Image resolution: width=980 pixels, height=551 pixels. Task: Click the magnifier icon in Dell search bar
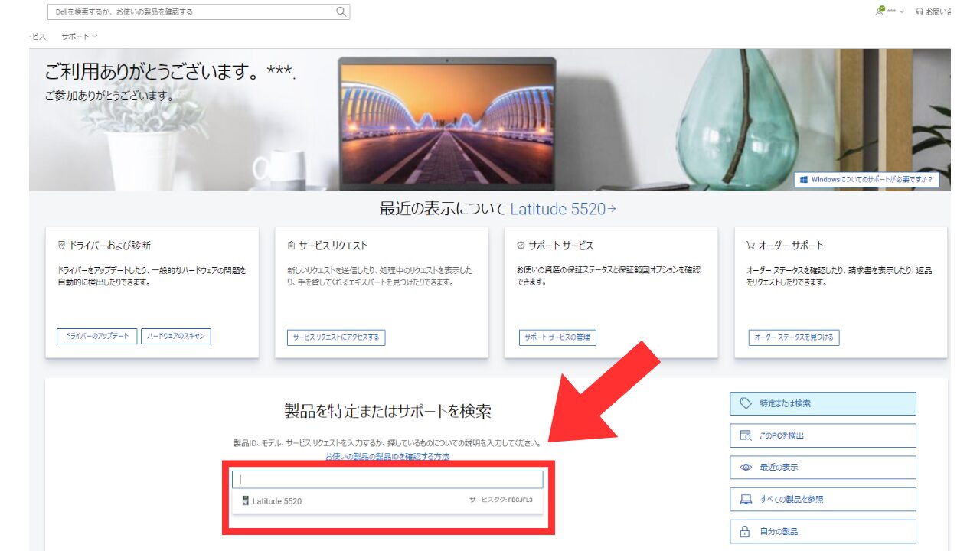341,11
